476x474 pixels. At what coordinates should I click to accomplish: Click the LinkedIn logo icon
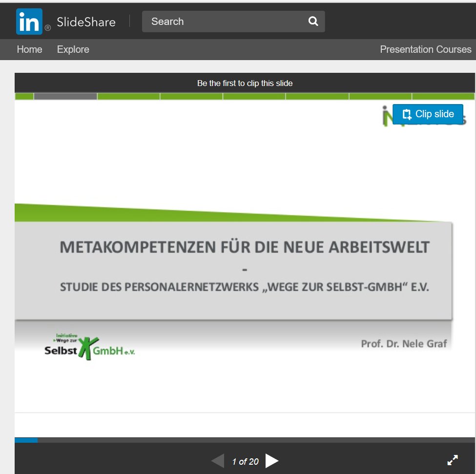coord(29,22)
